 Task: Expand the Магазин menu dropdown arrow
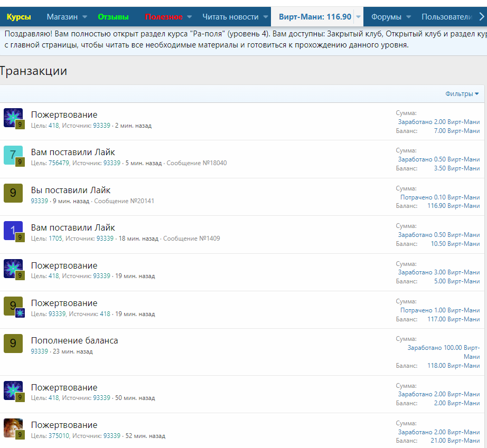pyautogui.click(x=85, y=17)
